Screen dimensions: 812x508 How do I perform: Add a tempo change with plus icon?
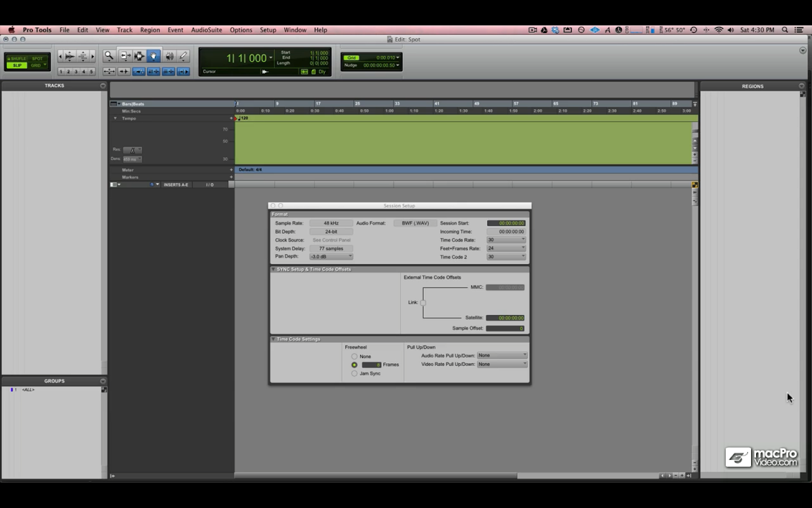232,118
